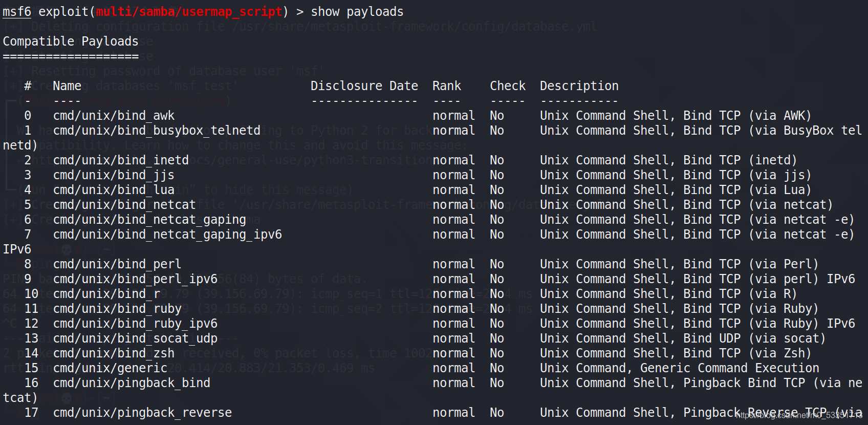Click description 'Bind TCP (via R)'
Screen dimensions: 868x425
point(740,294)
